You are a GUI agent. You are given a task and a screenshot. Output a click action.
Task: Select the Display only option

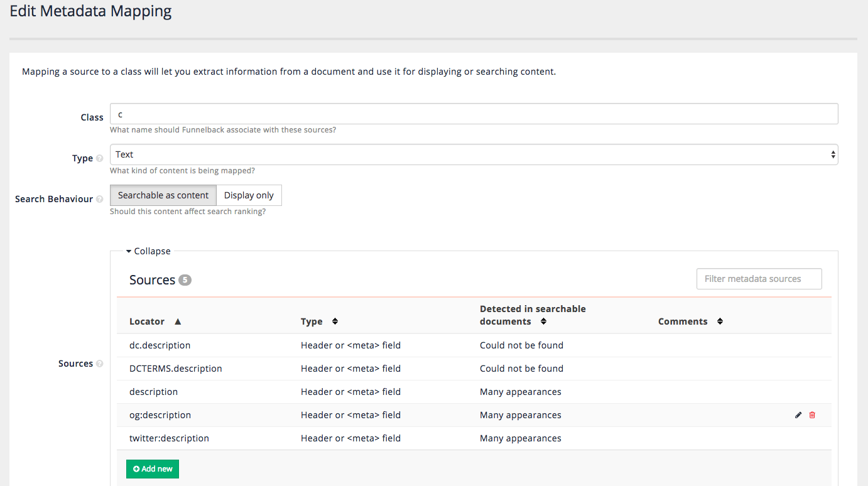[x=249, y=195]
